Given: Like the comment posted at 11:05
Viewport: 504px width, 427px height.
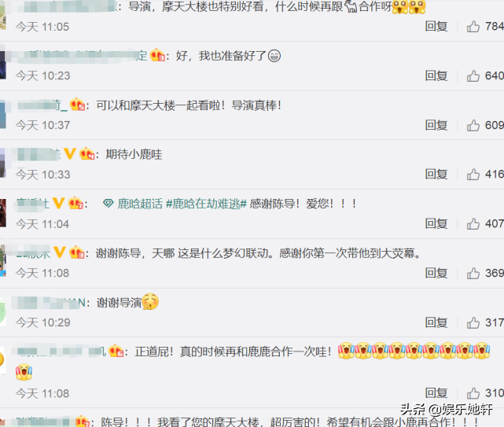Looking at the screenshot, I should pyautogui.click(x=473, y=27).
